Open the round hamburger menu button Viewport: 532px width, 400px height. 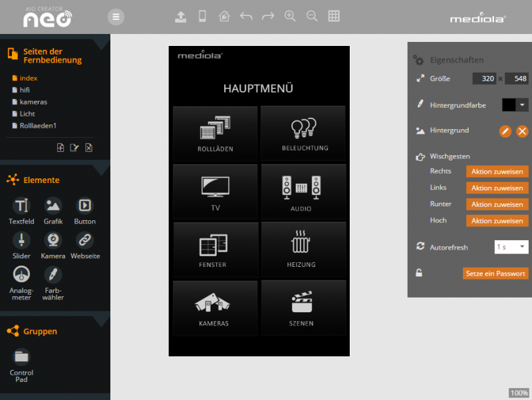click(116, 17)
